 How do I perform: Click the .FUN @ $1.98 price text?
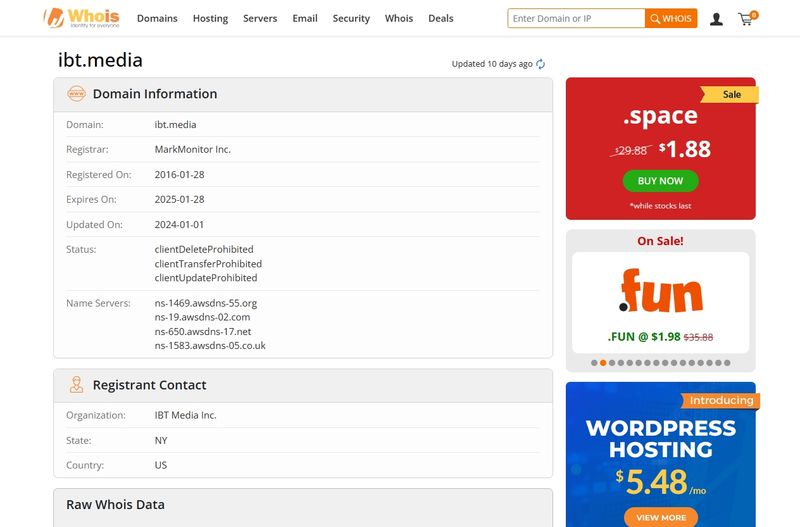(644, 337)
